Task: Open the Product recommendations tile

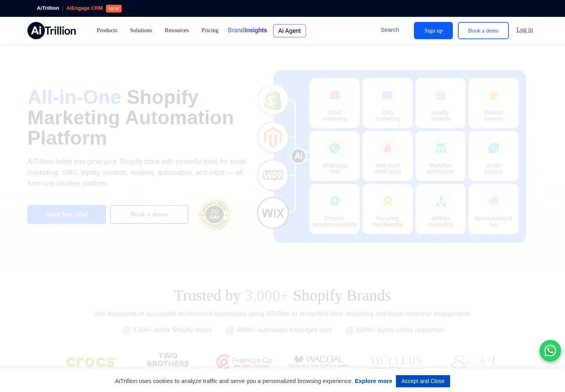Action: pos(335,209)
